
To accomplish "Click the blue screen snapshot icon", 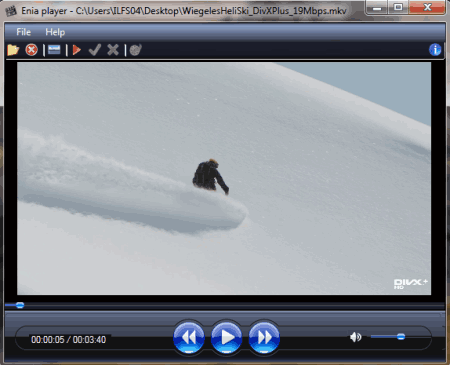I will [x=54, y=50].
